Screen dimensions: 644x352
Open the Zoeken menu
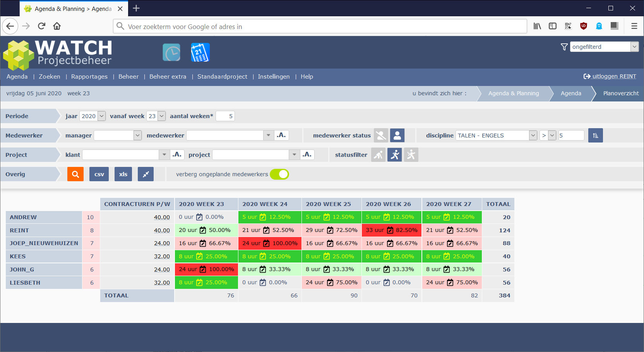pos(50,77)
